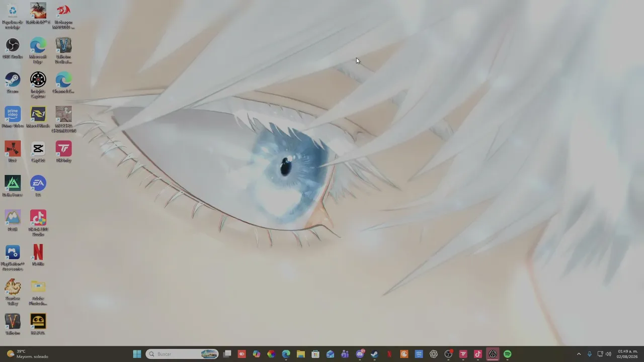The height and width of the screenshot is (362, 644).
Task: Click the microphone icon in system tray
Action: tap(590, 354)
